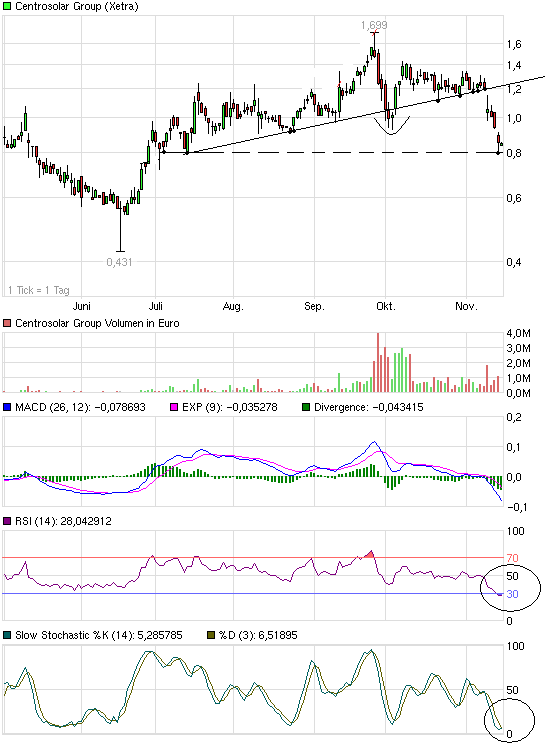Screen dimensions: 545x743
Task: Click the %D (3) value 6,51895
Action: (278, 635)
